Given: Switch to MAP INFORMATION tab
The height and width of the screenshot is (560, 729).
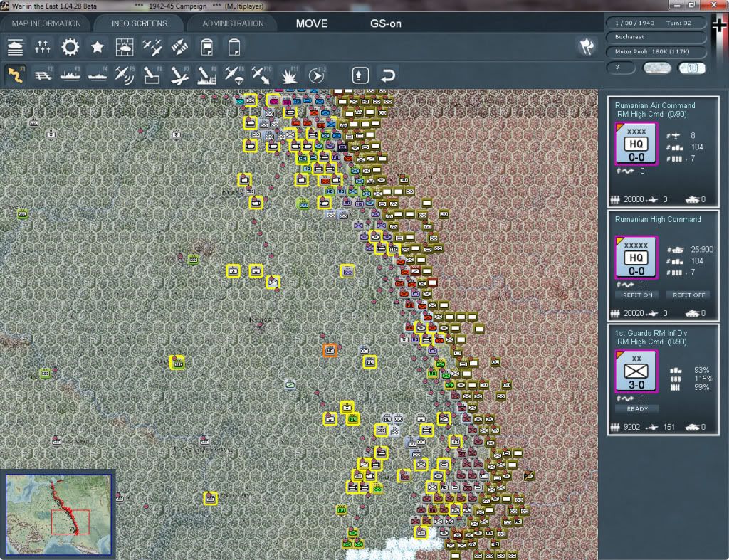Looking at the screenshot, I should [46, 23].
